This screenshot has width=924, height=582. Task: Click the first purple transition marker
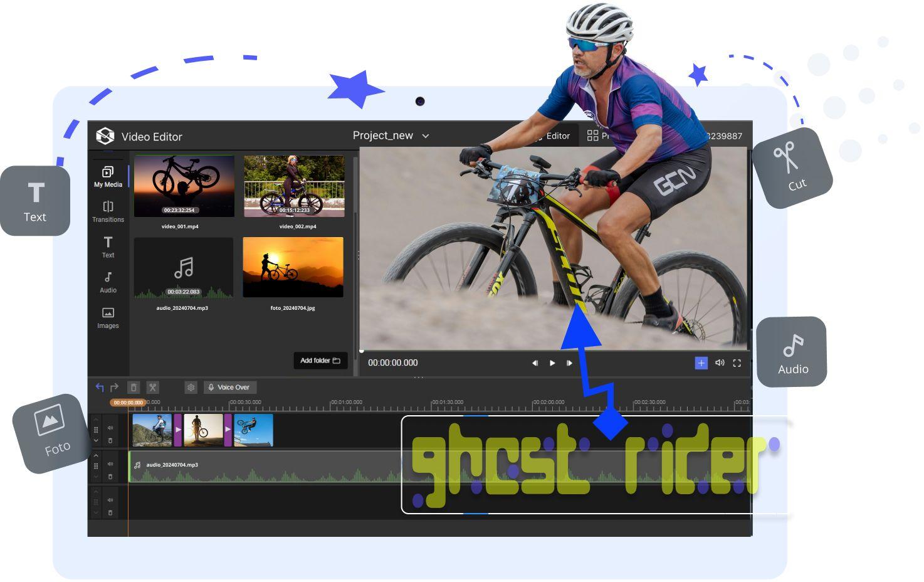pyautogui.click(x=178, y=430)
